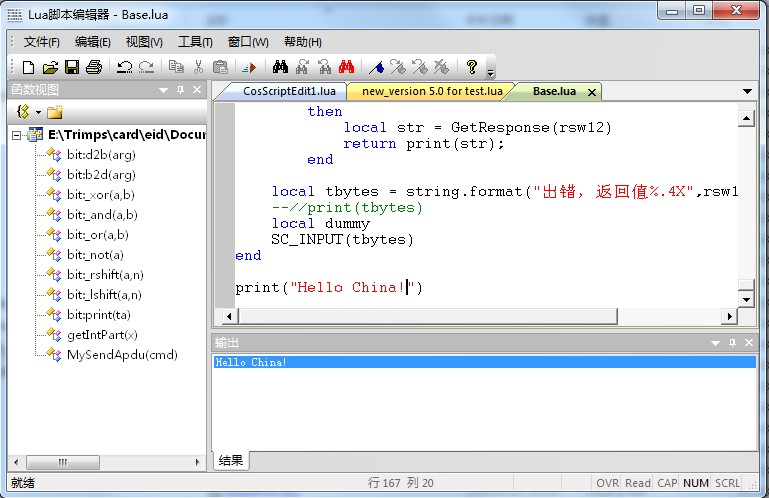The height and width of the screenshot is (498, 769).
Task: Click the Cut scissors icon
Action: click(x=198, y=67)
